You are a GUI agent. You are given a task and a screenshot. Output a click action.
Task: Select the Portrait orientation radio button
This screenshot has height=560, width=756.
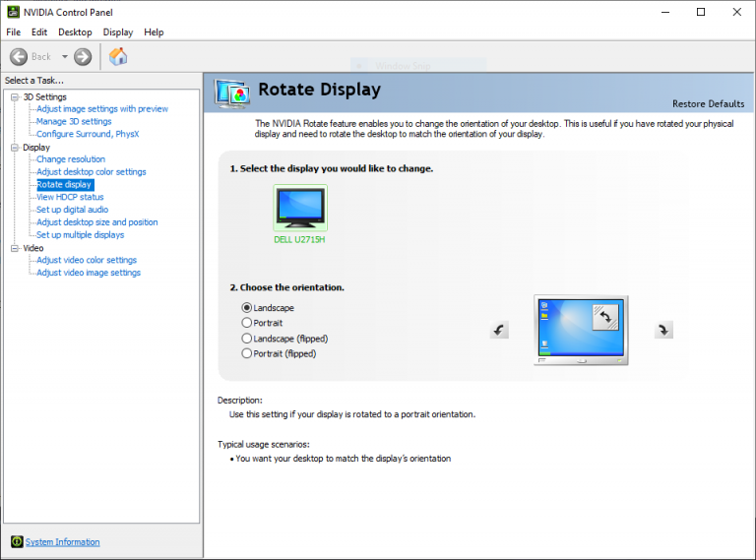pyautogui.click(x=247, y=323)
